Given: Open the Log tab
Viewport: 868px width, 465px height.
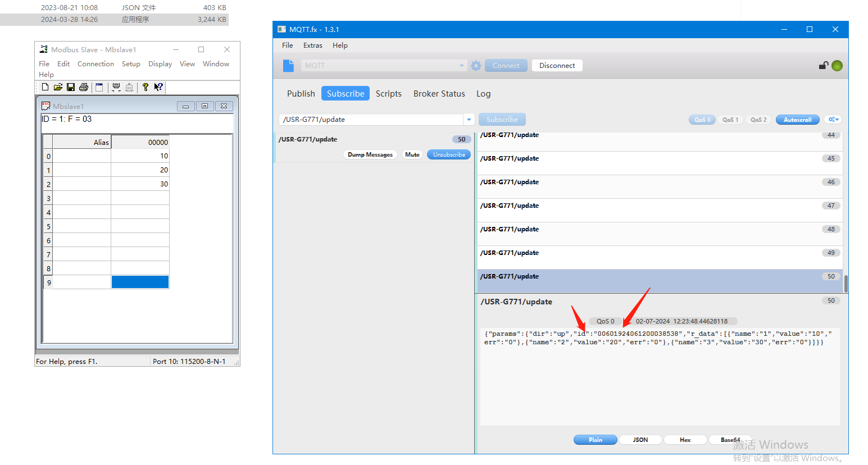Looking at the screenshot, I should (x=484, y=94).
